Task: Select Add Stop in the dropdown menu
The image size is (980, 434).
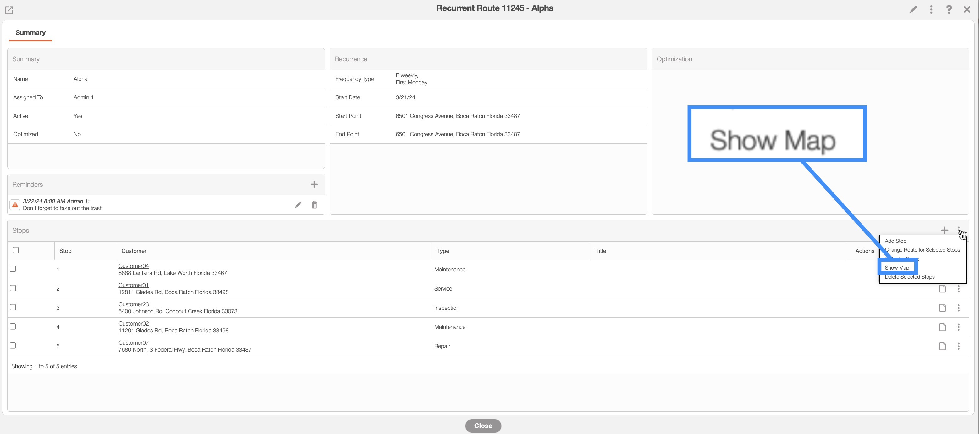Action: [895, 241]
